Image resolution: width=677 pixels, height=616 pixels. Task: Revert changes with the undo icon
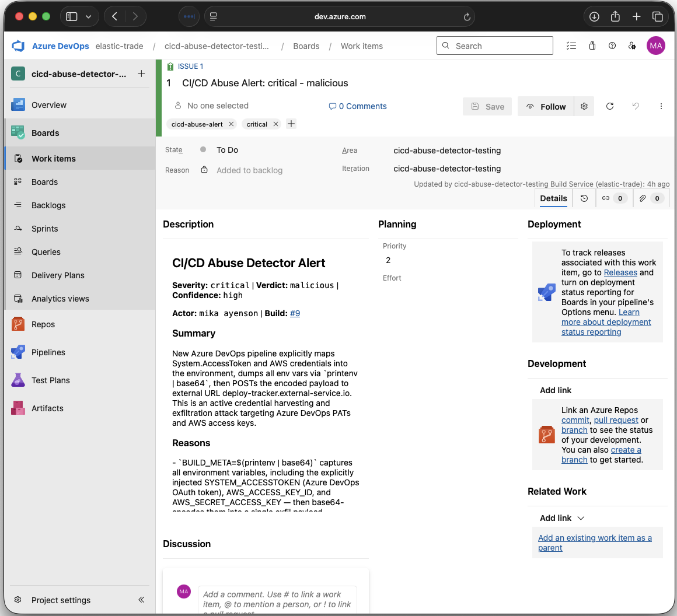pyautogui.click(x=635, y=106)
